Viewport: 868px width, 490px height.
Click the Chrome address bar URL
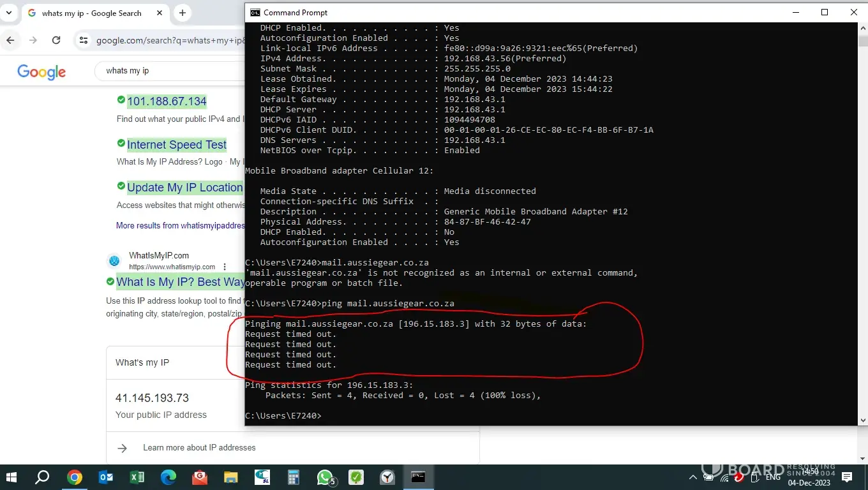point(170,40)
